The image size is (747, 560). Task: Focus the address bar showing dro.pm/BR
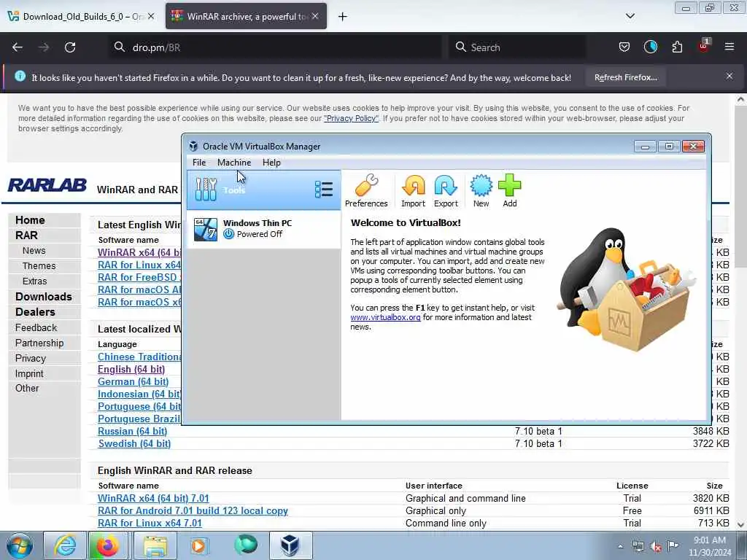(276, 47)
